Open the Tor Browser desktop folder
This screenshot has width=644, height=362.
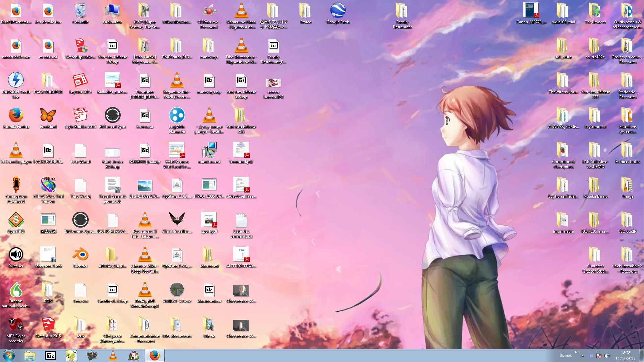[595, 13]
